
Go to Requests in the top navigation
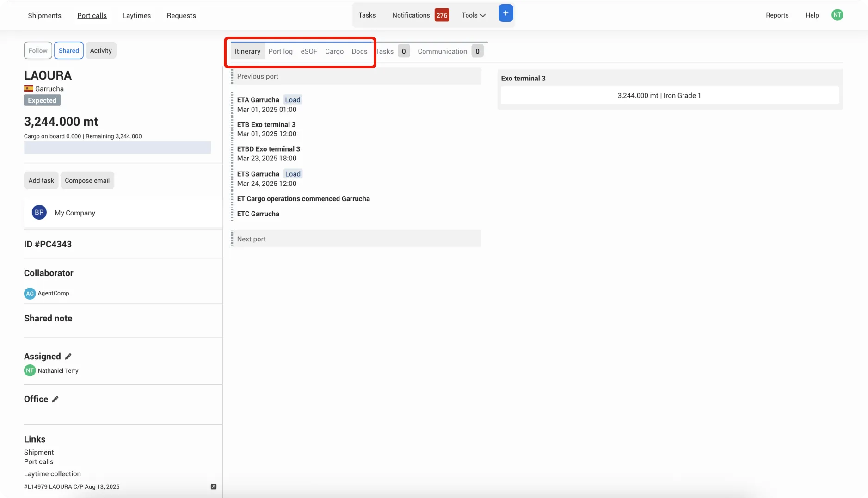tap(181, 16)
